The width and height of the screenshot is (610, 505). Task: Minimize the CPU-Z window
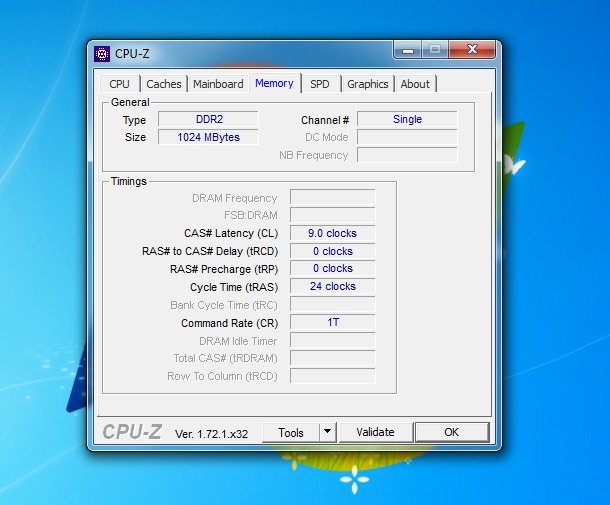407,49
